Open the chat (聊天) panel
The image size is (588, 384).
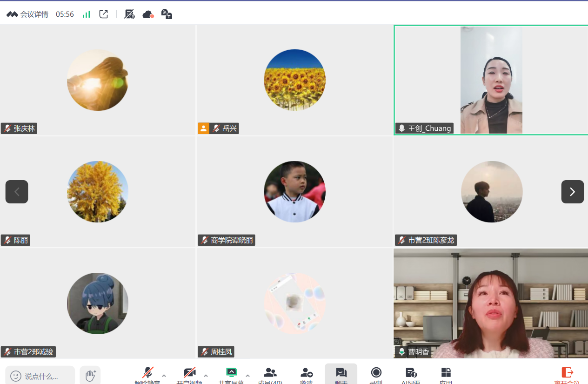coord(341,374)
